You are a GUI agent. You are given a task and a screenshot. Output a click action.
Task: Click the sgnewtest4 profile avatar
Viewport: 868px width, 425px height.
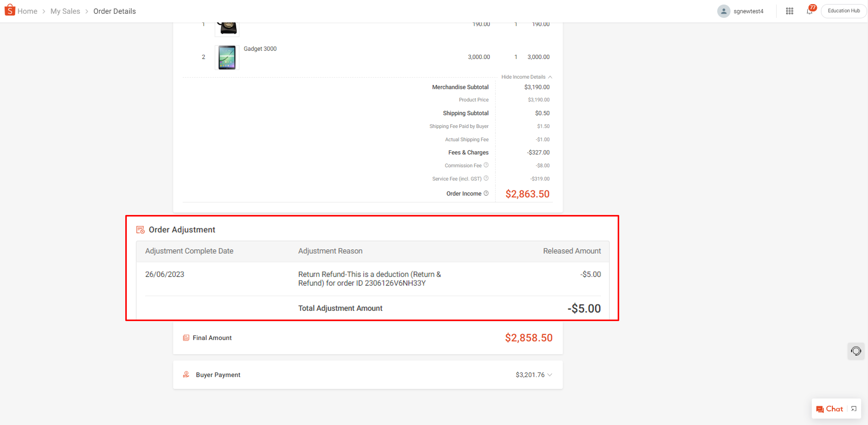724,11
